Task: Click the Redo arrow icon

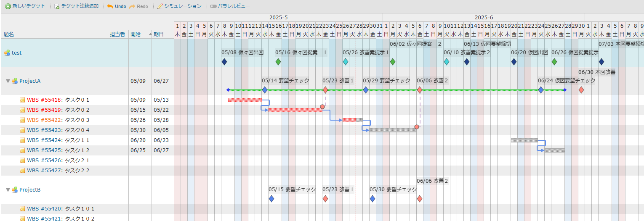Action: 132,7
